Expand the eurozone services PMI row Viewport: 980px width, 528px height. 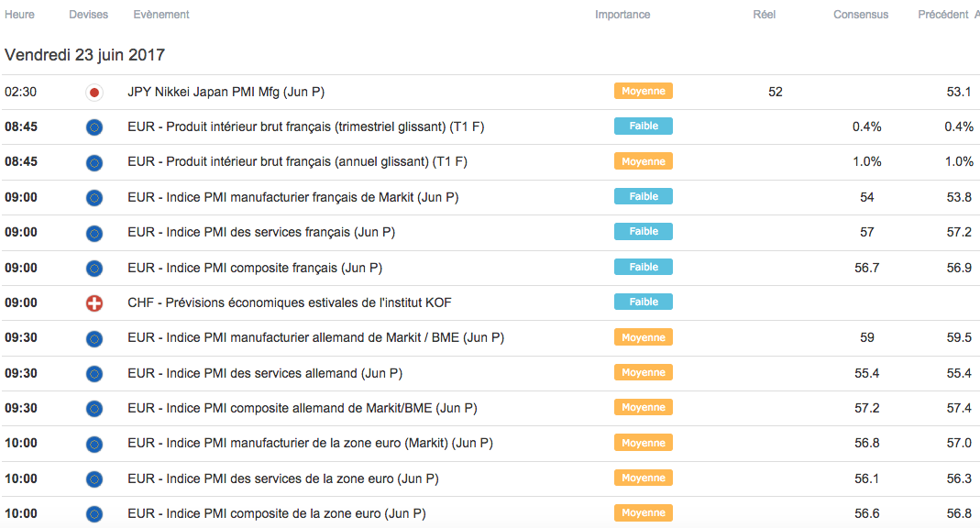pyautogui.click(x=283, y=478)
